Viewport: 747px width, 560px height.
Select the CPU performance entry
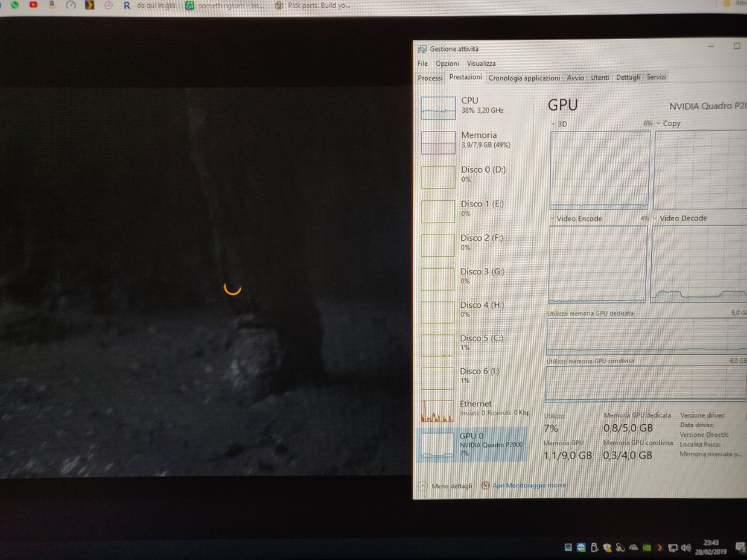coord(474,107)
